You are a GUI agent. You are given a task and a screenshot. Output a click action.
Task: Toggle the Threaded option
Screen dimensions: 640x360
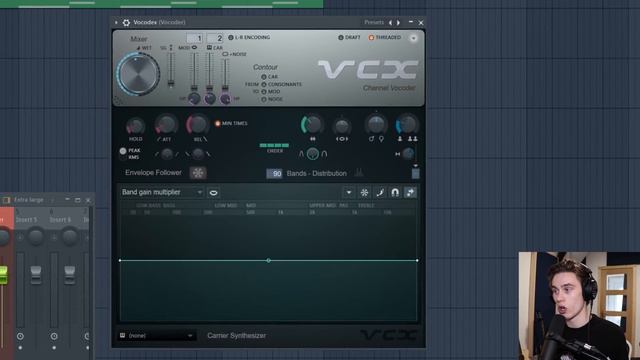tap(385, 37)
